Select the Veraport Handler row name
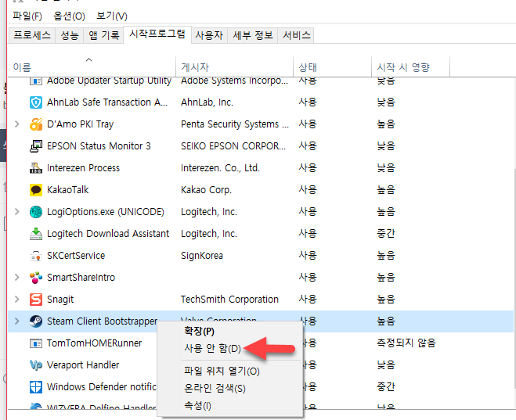The image size is (516, 420). point(83,365)
